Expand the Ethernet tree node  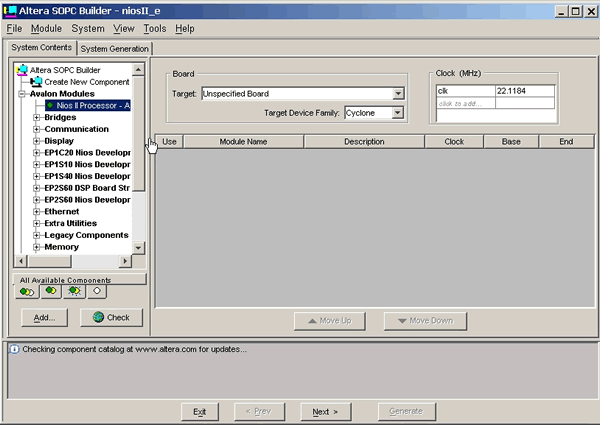(x=37, y=211)
